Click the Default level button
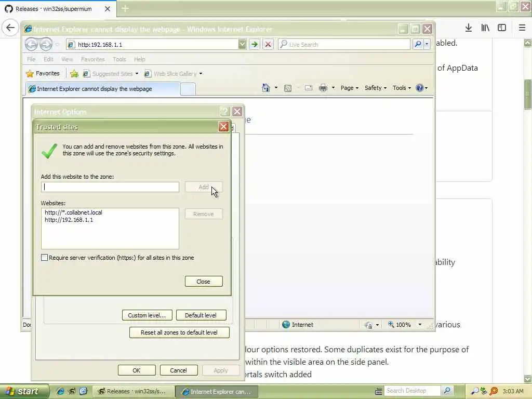Screen dimensions: 532x399 pyautogui.click(x=201, y=315)
